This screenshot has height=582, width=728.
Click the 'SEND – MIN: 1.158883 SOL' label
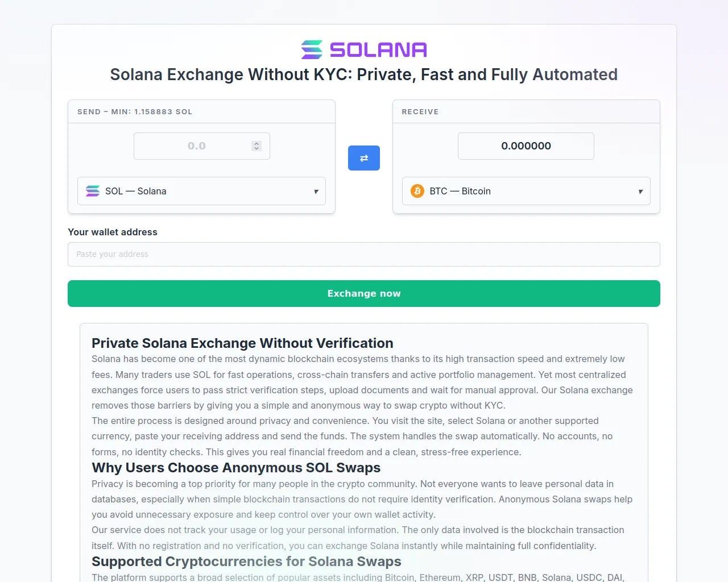pos(135,112)
